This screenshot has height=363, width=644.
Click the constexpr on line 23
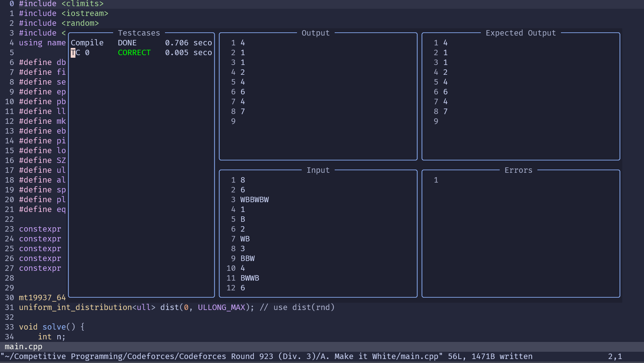tap(40, 229)
